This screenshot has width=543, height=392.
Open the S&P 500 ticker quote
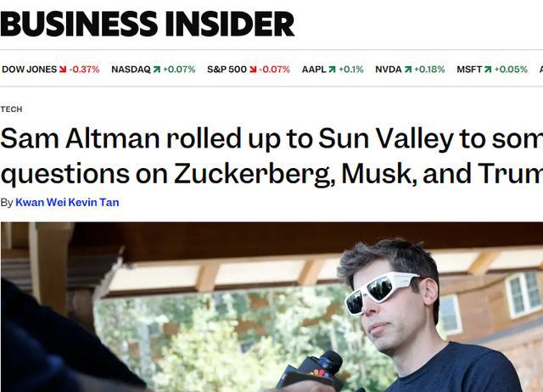227,70
